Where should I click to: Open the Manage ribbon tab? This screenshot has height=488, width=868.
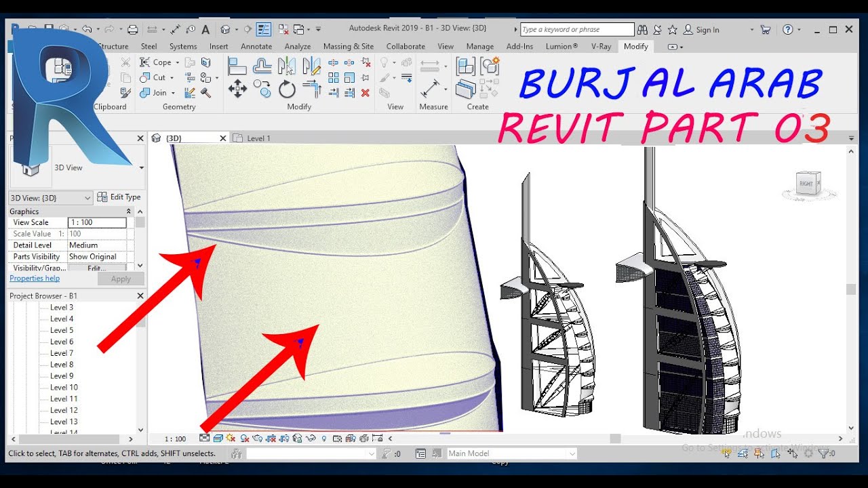click(480, 47)
